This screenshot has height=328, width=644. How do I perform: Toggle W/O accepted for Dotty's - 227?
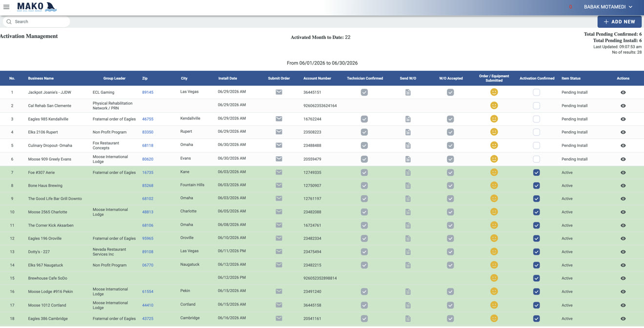(450, 252)
